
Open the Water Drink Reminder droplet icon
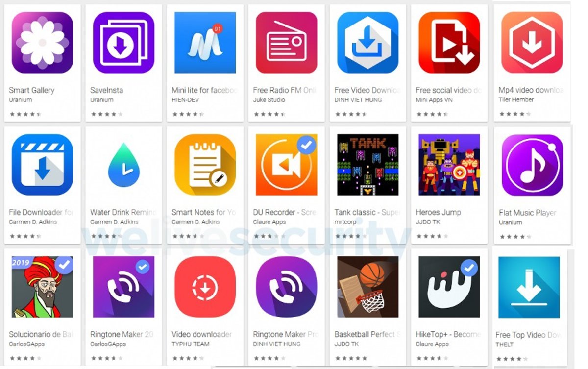[x=123, y=165]
